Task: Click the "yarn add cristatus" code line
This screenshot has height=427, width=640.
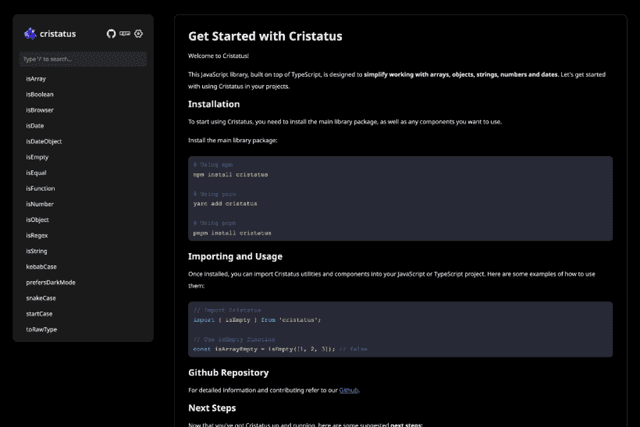Action: 225,204
